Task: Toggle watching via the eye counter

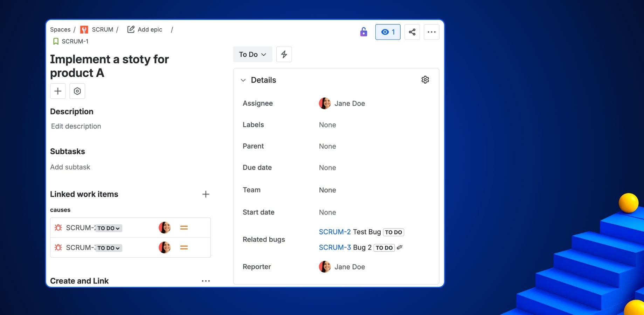Action: (x=387, y=31)
